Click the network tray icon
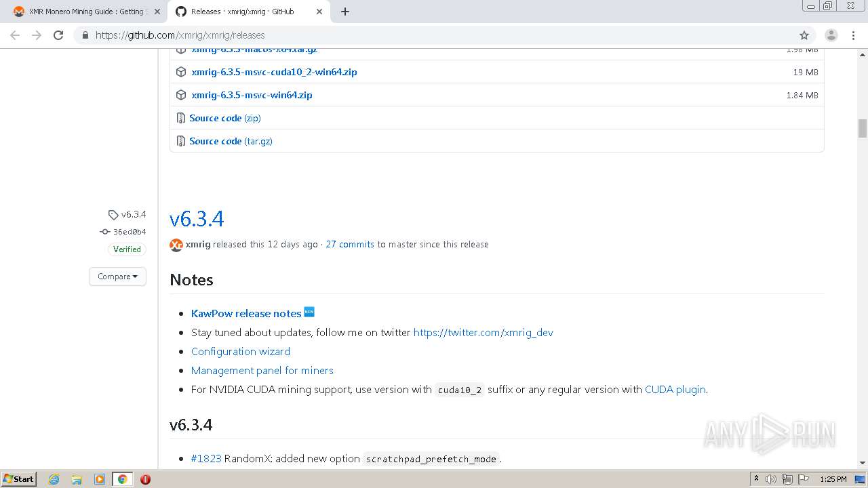The width and height of the screenshot is (868, 488). (787, 479)
